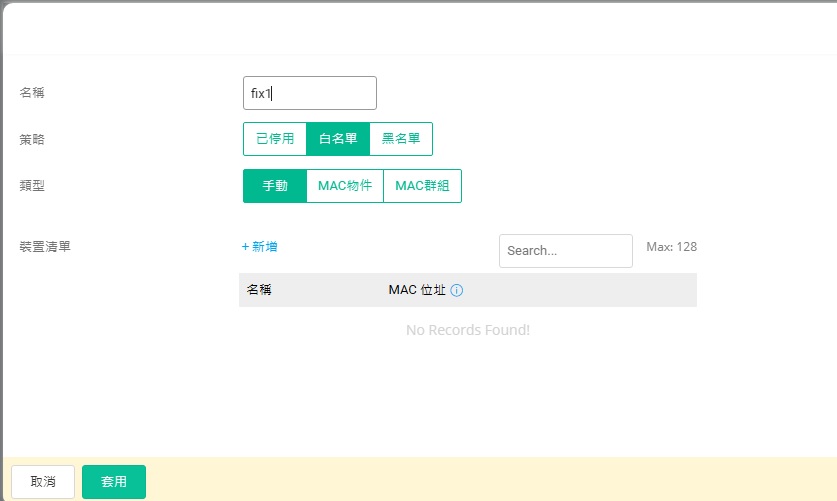Click the 名稱 table column header

[259, 291]
